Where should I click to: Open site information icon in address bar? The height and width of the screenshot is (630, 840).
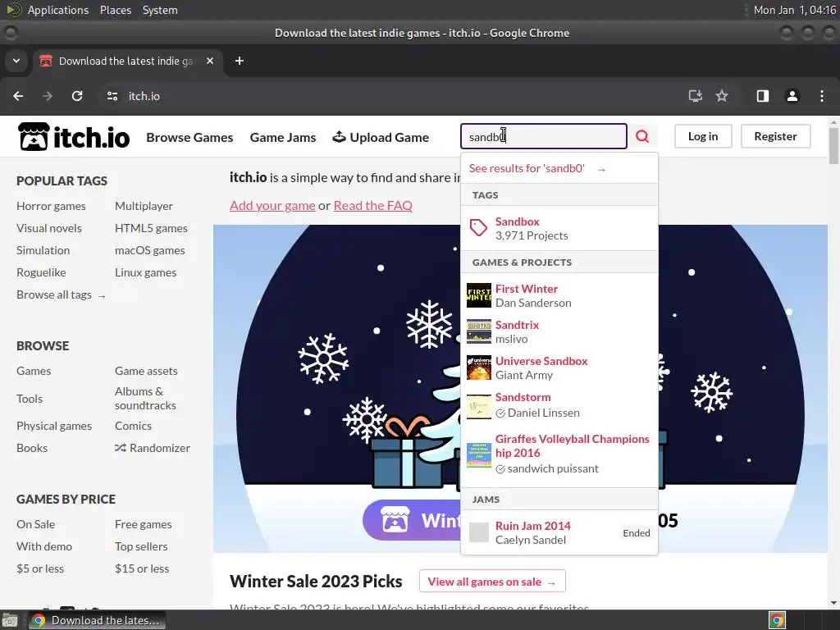tap(112, 96)
